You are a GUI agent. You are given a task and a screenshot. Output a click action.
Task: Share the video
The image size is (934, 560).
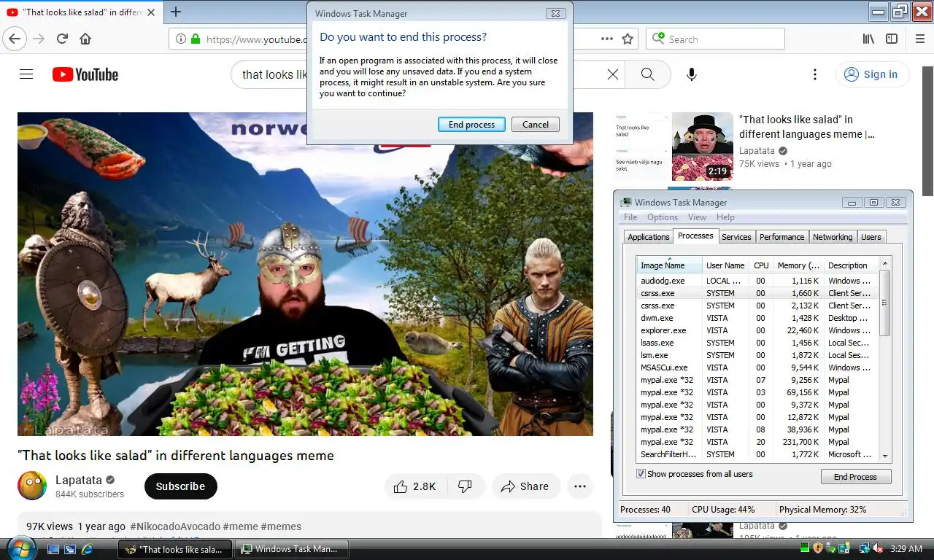(x=525, y=486)
